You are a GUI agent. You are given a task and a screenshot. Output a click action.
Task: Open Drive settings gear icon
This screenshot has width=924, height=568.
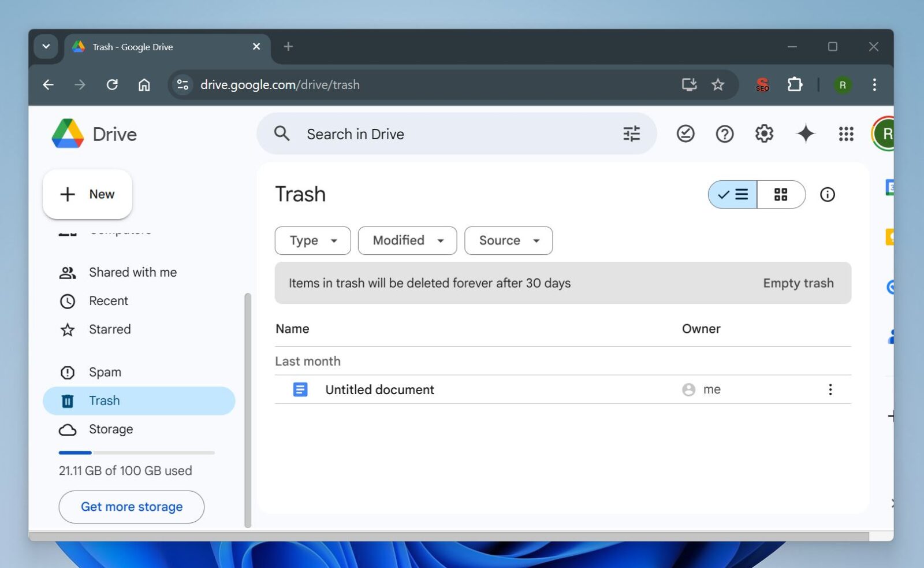click(763, 133)
